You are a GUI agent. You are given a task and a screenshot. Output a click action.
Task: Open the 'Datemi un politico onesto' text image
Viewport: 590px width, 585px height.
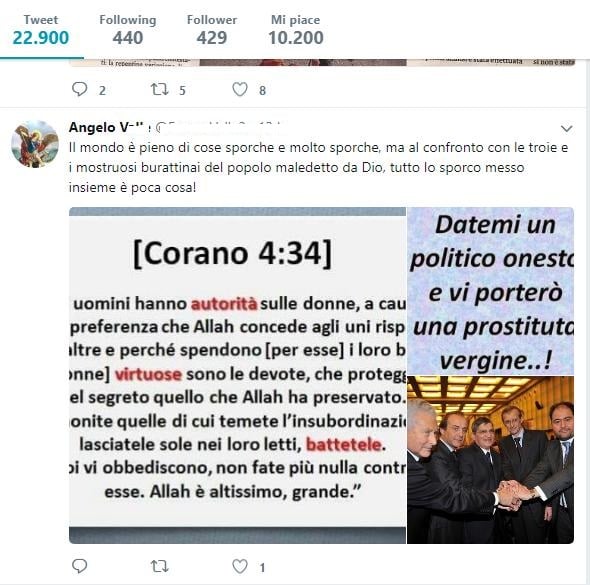click(x=491, y=291)
